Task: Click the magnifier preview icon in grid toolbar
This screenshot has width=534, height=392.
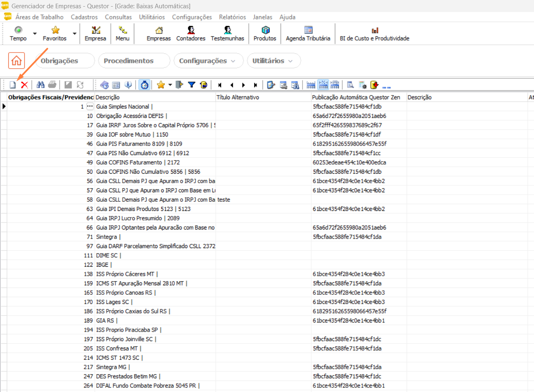Action: (350, 85)
